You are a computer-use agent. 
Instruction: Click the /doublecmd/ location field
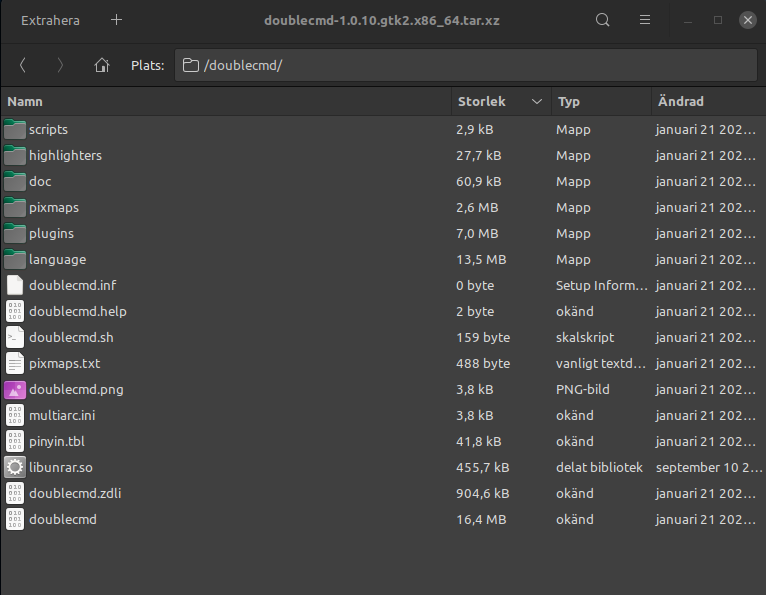tap(466, 65)
